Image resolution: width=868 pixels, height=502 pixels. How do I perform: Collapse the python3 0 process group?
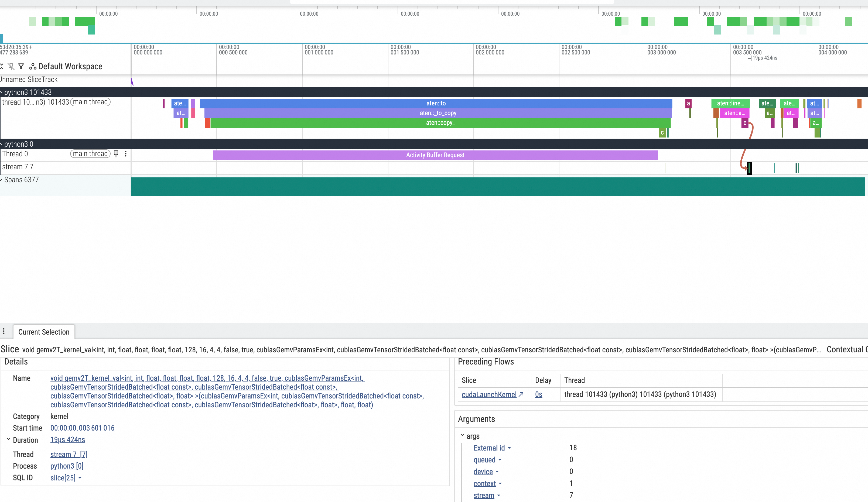pyautogui.click(x=2, y=144)
